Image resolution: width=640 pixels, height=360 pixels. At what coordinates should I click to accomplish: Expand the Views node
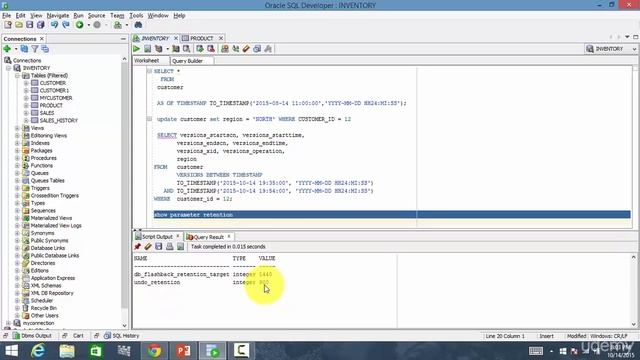tap(18, 128)
